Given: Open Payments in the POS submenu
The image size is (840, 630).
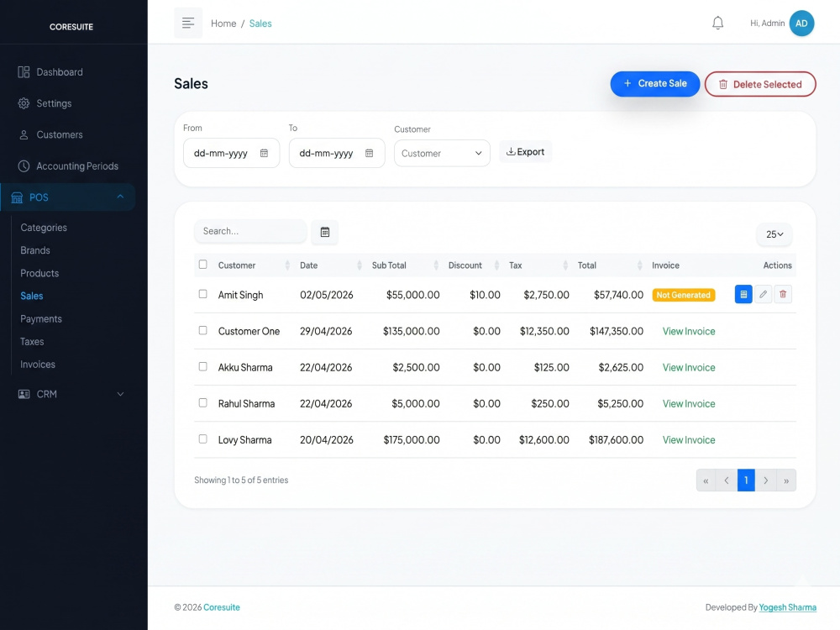Looking at the screenshot, I should click(41, 318).
